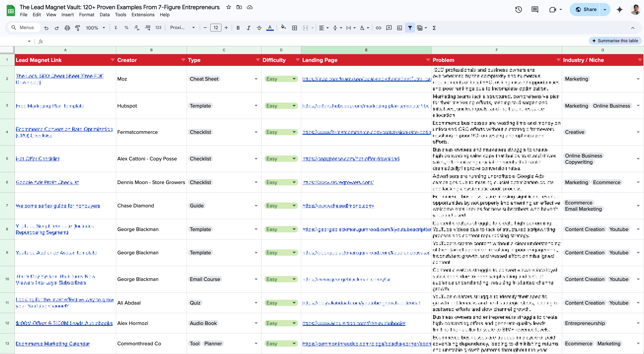Toggle bold formatting
Screen dimensions: 644x354
click(238, 28)
